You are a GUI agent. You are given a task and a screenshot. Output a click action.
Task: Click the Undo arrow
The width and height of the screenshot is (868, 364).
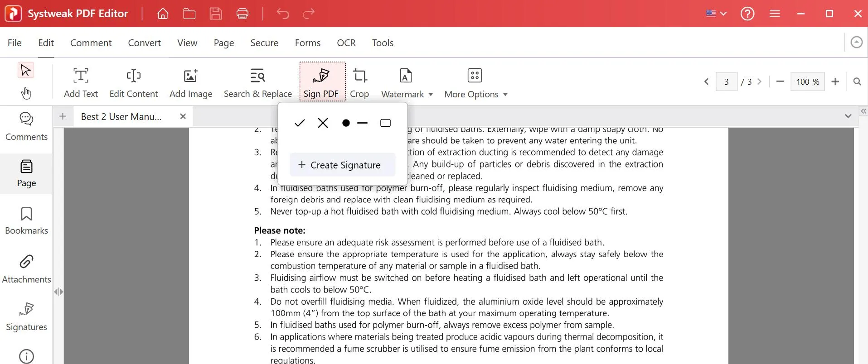coord(283,14)
